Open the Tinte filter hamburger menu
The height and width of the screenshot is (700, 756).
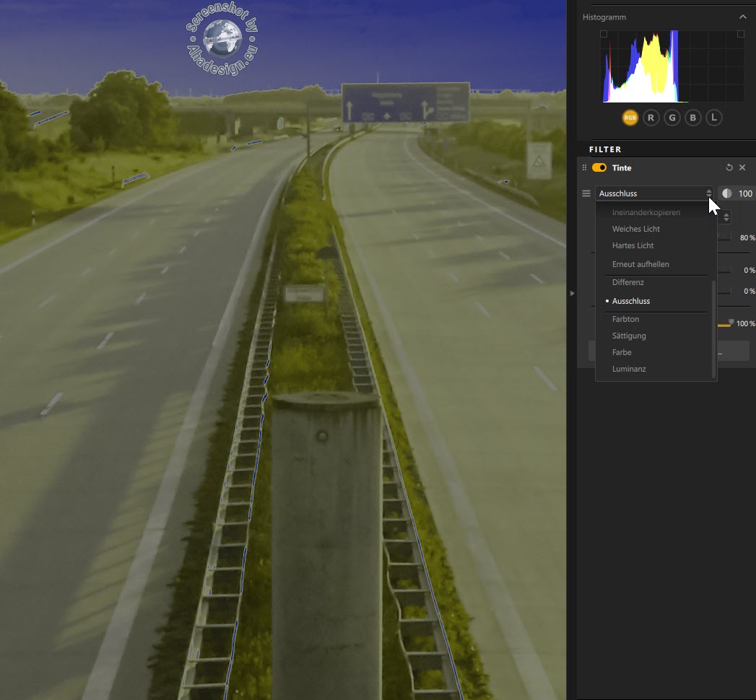[586, 193]
